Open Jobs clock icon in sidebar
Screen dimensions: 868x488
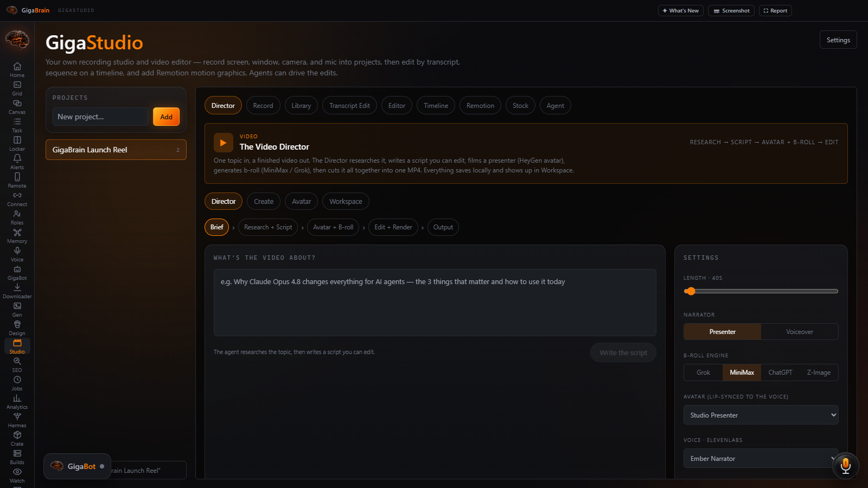coord(17,383)
